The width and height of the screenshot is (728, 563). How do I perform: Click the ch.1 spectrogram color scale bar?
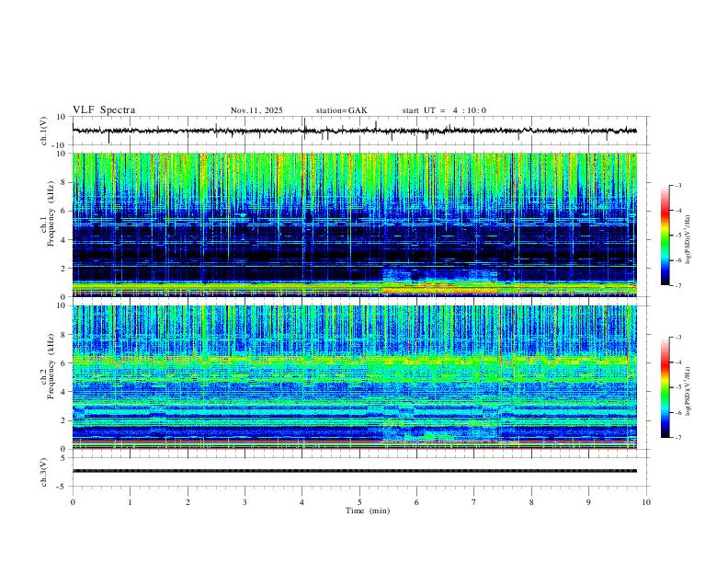[x=665, y=236]
